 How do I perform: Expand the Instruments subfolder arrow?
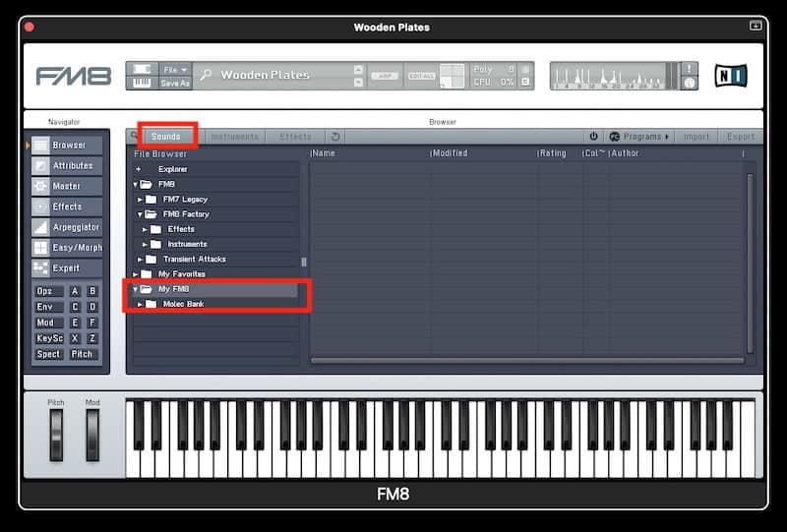pos(145,245)
